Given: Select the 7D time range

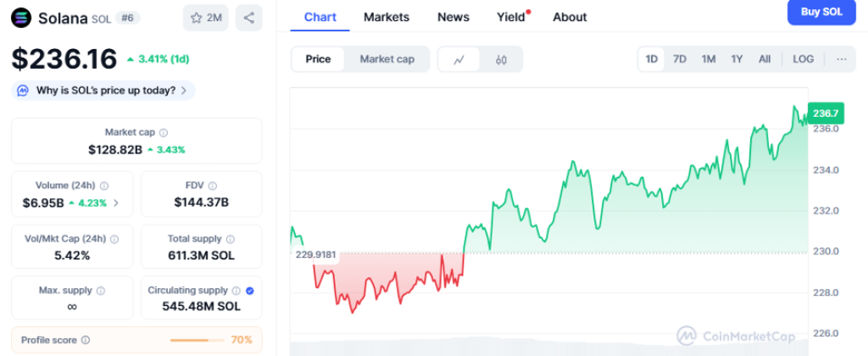Looking at the screenshot, I should click(680, 59).
